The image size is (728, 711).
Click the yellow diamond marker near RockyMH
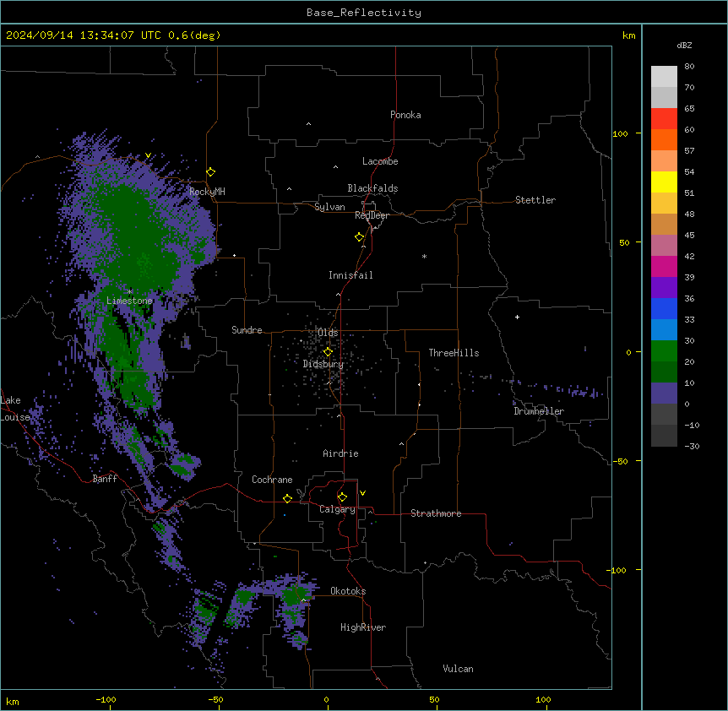coord(211,172)
